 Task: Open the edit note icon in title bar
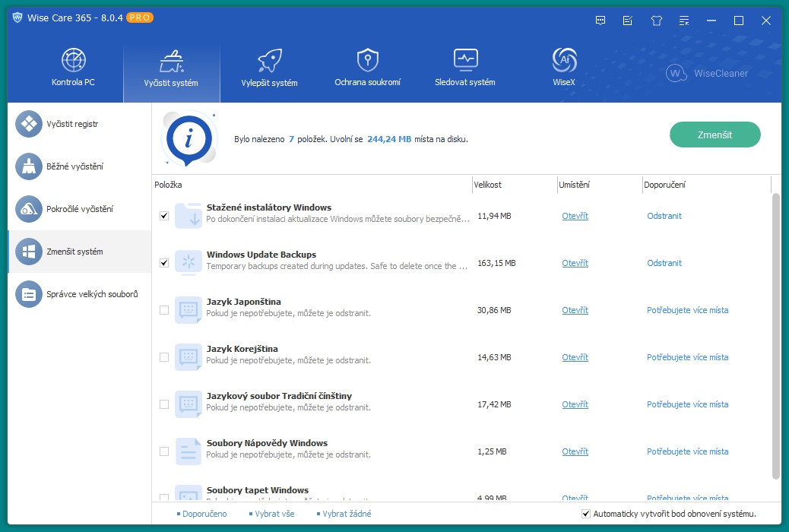tap(628, 21)
